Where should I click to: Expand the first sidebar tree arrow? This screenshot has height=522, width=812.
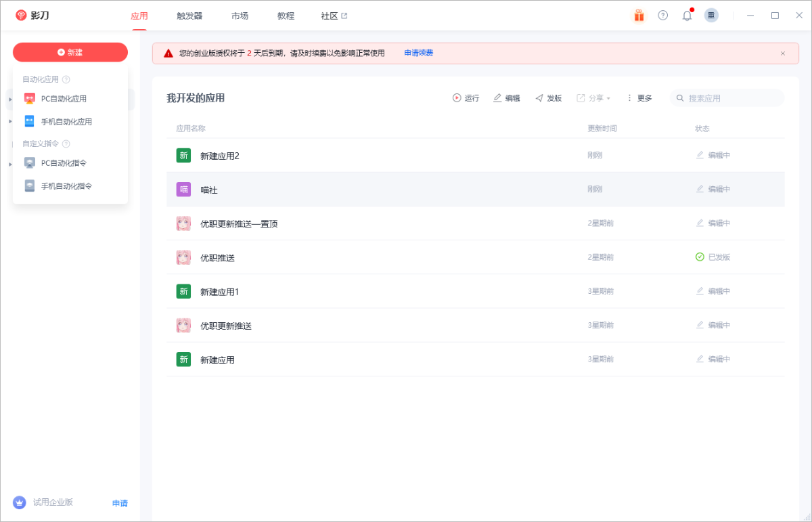pyautogui.click(x=10, y=99)
